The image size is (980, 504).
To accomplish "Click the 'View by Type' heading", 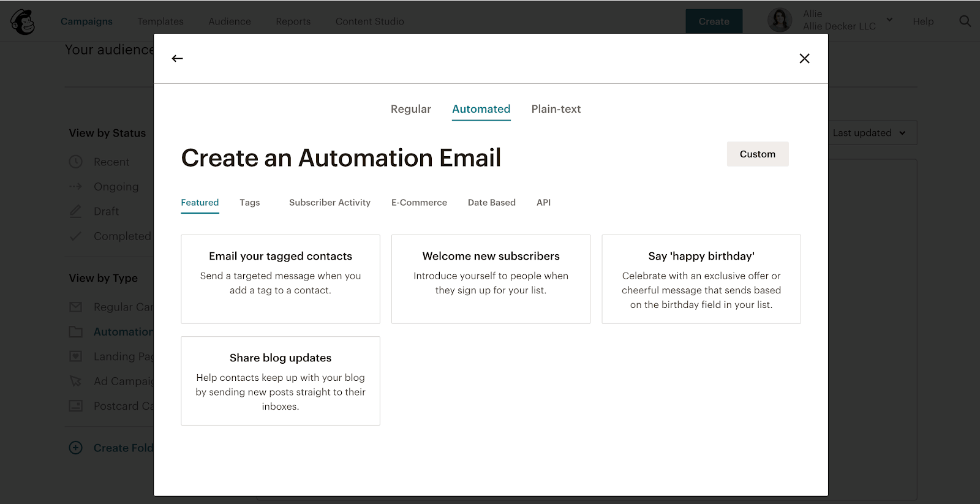I will 104,278.
